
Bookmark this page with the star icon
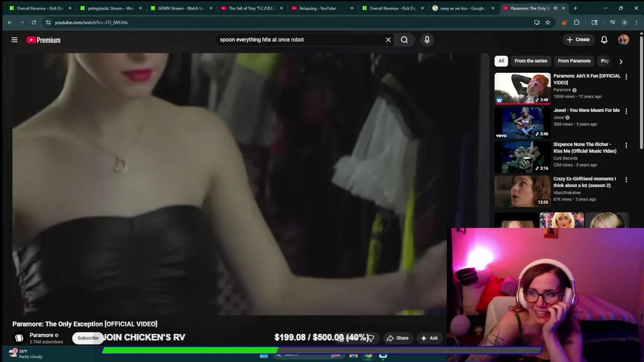pos(547,22)
